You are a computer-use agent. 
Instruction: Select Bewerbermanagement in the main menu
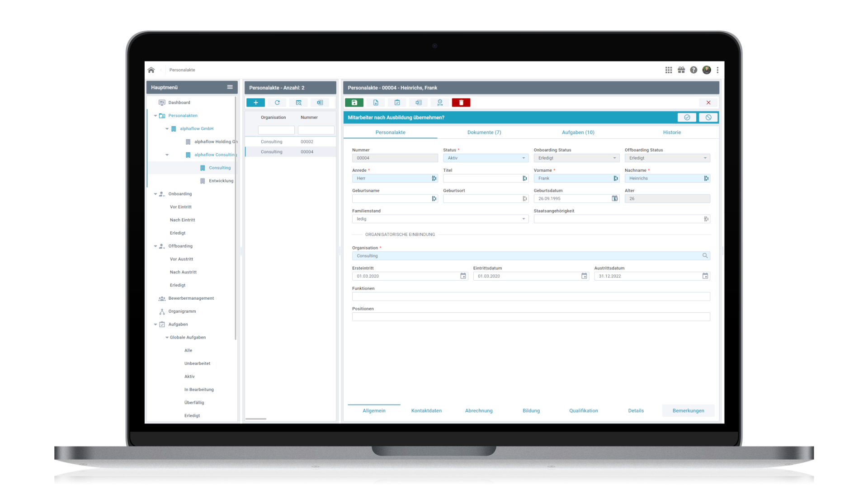(191, 298)
